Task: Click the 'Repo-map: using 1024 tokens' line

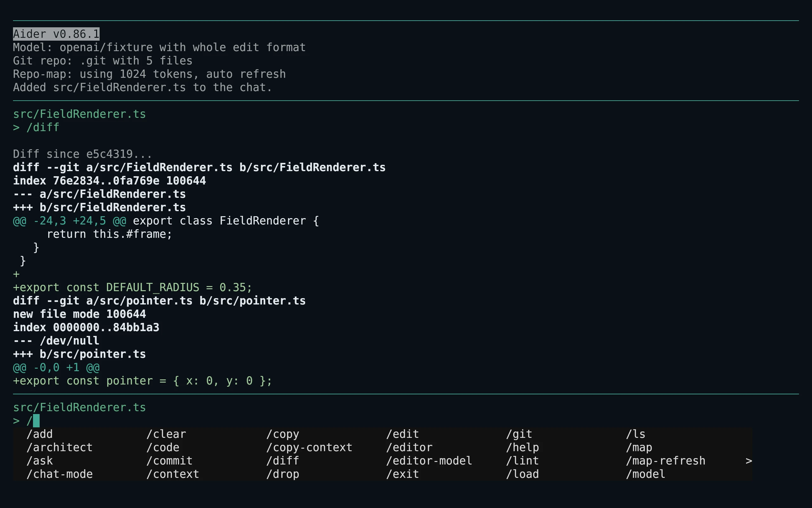Action: pos(149,74)
